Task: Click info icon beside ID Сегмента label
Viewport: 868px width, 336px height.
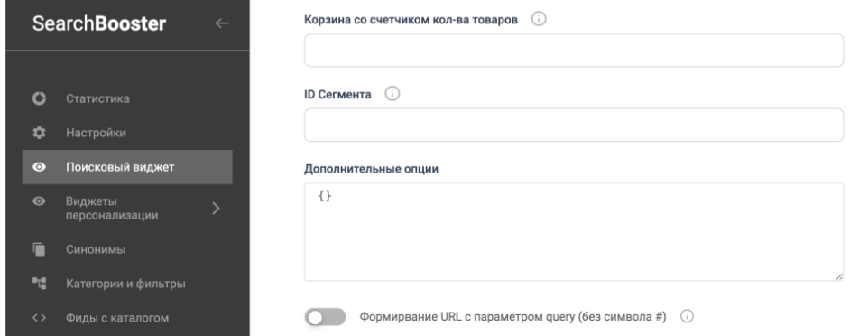Action: [x=392, y=94]
